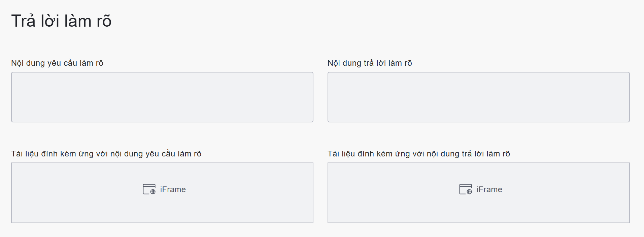The height and width of the screenshot is (237, 644).
Task: Click label 'Tài liệu đính kèm ứng với nội dung yêu cầu làm rõ'
Action: pos(106,154)
